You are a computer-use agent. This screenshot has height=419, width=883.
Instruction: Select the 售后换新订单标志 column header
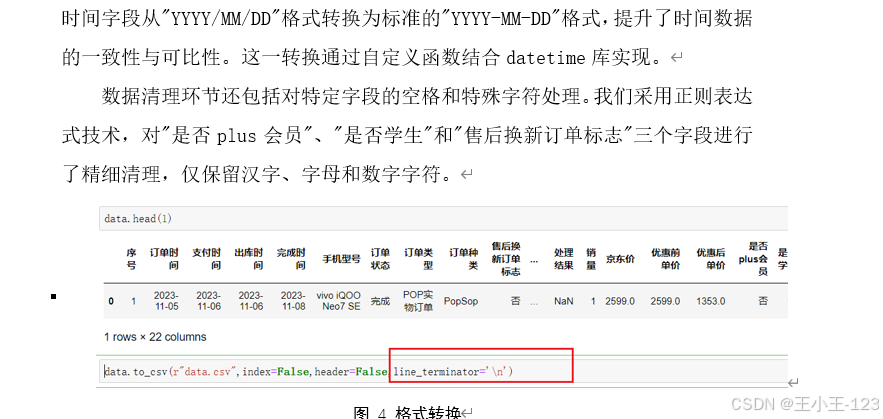(506, 259)
